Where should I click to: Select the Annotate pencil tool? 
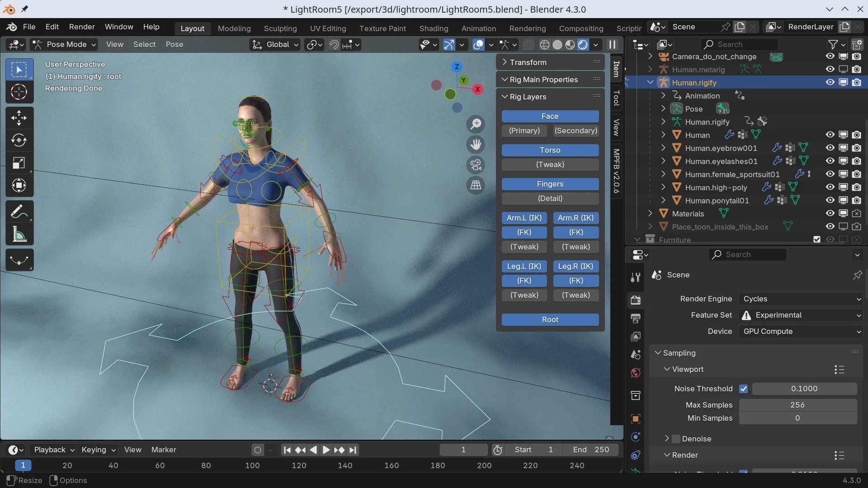(19, 211)
